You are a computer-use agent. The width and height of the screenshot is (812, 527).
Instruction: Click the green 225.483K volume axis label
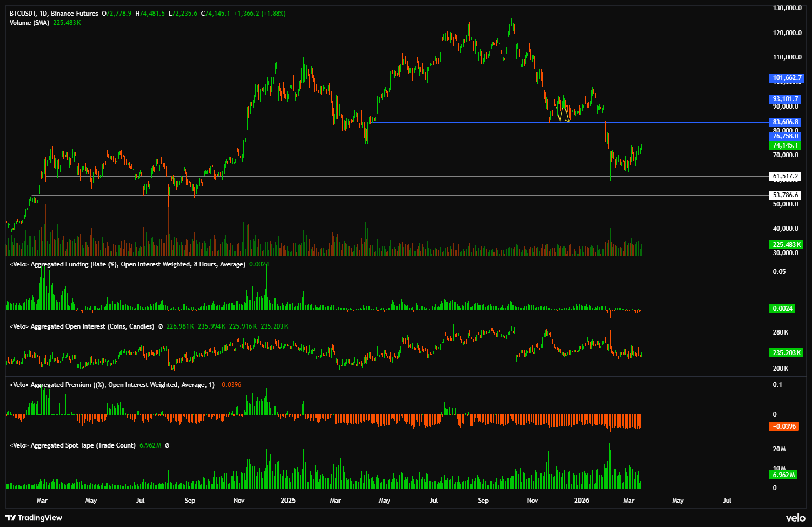point(787,245)
